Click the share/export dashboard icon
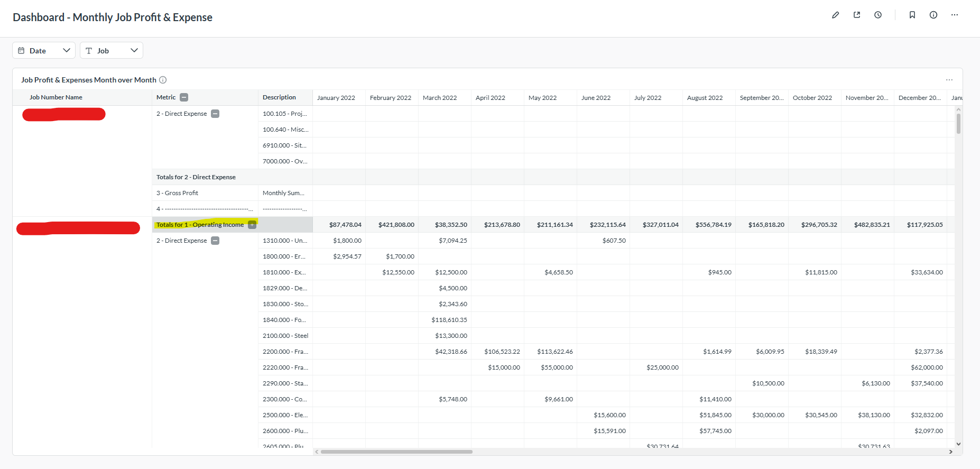980x469 pixels. [x=857, y=15]
